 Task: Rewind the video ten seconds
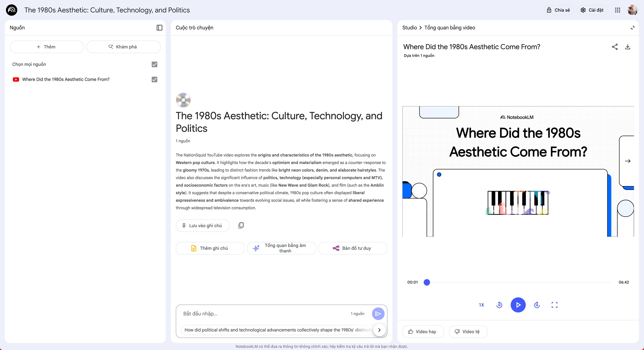point(499,305)
